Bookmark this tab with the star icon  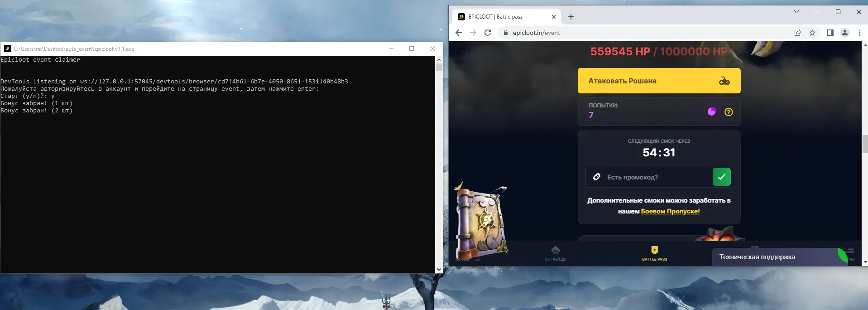pyautogui.click(x=812, y=33)
